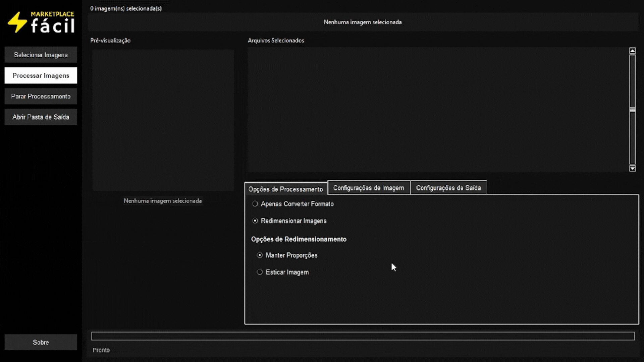Click the Nenhuma imagem selecionada banner

tap(363, 22)
